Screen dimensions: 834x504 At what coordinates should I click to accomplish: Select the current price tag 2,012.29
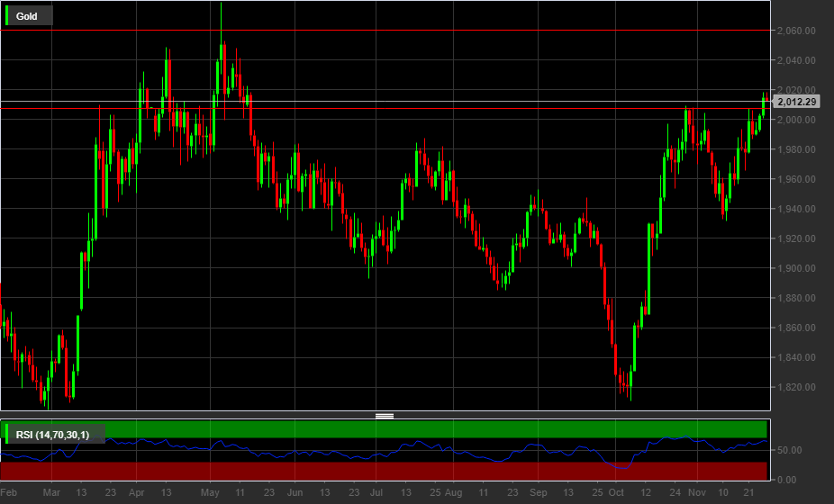(795, 102)
